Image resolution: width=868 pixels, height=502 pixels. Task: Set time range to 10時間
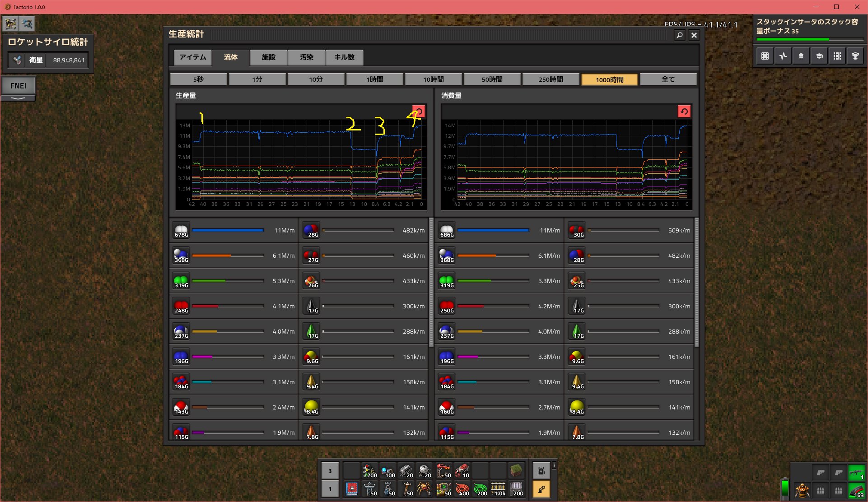[x=434, y=79]
